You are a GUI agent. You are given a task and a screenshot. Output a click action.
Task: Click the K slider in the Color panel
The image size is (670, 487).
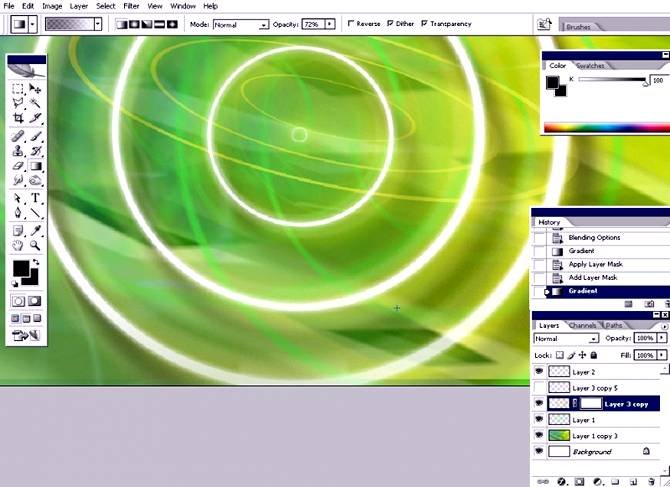point(612,81)
